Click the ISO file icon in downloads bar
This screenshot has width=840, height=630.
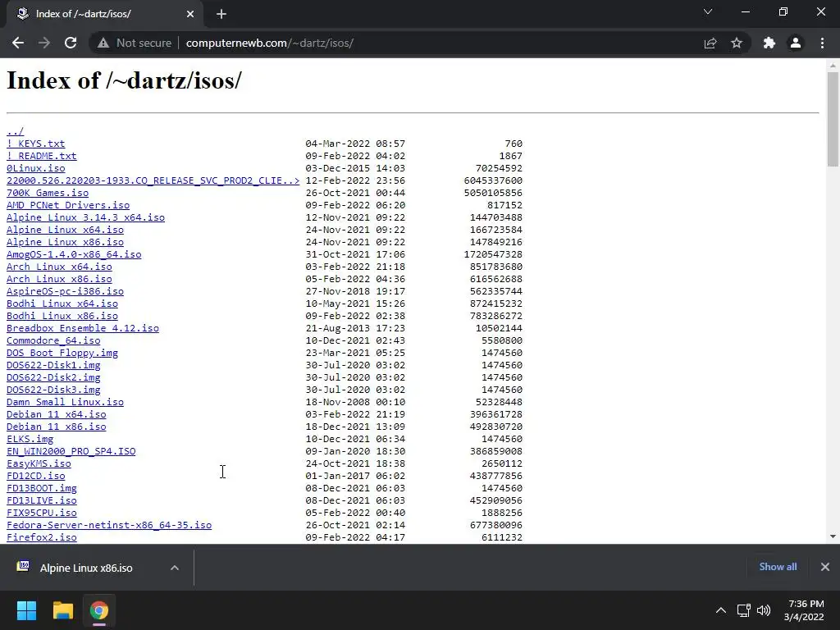[x=23, y=566]
